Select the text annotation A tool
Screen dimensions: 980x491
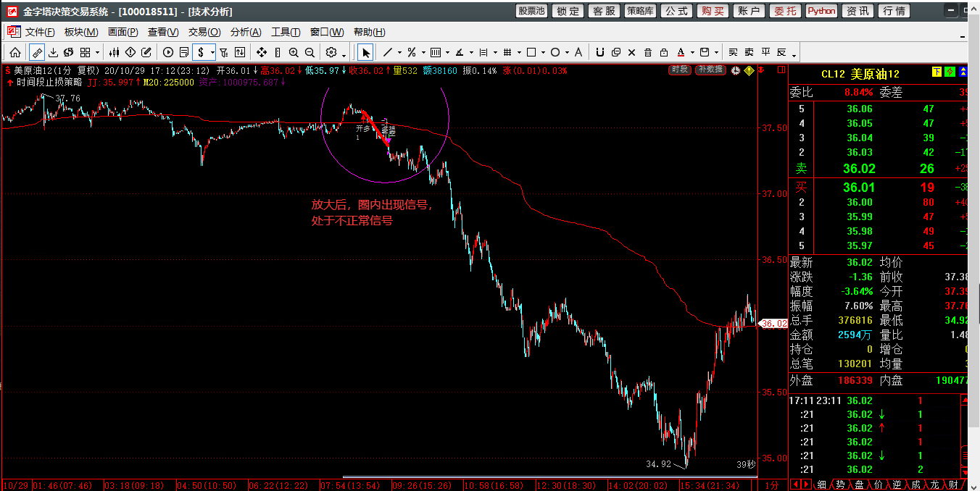click(x=578, y=52)
